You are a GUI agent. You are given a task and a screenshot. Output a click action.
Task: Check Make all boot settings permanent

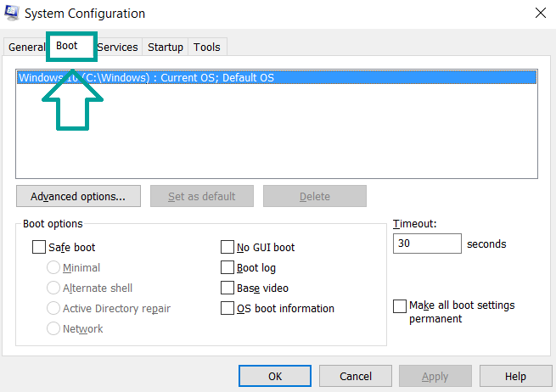click(x=400, y=306)
